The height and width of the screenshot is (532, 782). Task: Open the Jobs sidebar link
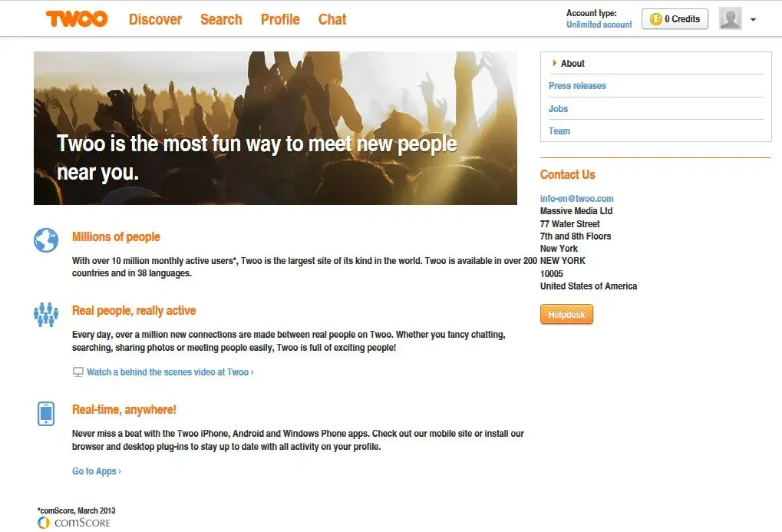click(x=558, y=109)
